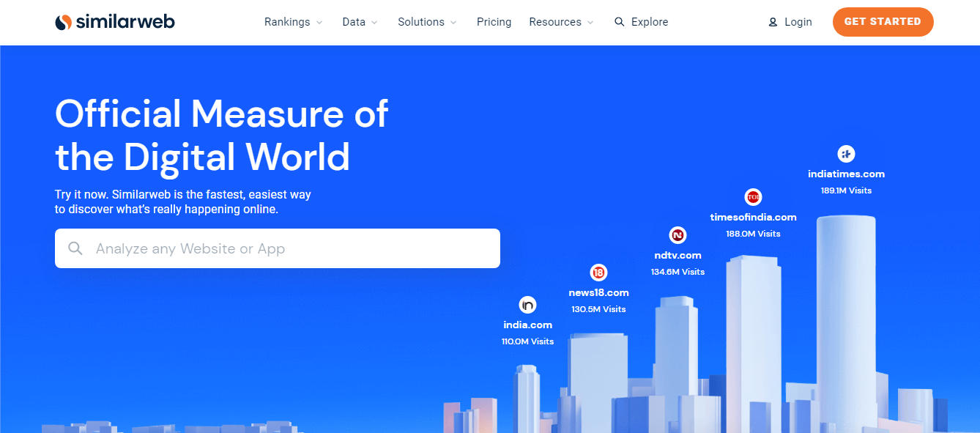This screenshot has width=980, height=433.
Task: Click the search magnifier icon in field
Action: pos(75,248)
